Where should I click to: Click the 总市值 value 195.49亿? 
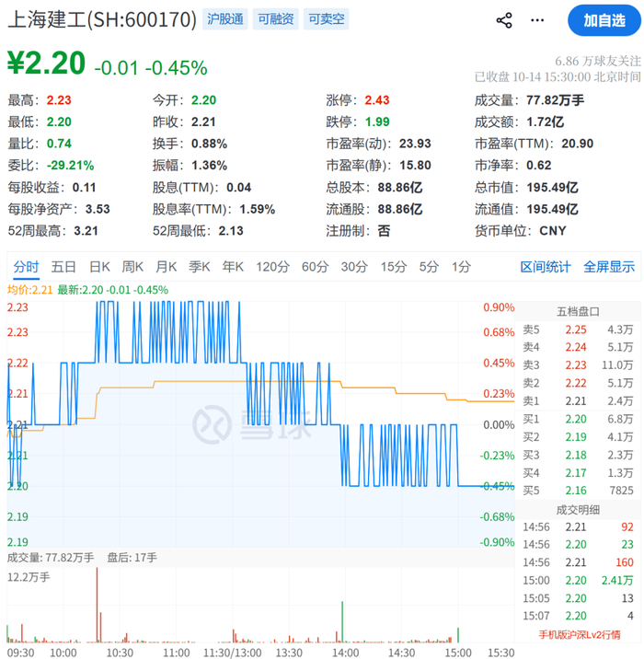[552, 187]
